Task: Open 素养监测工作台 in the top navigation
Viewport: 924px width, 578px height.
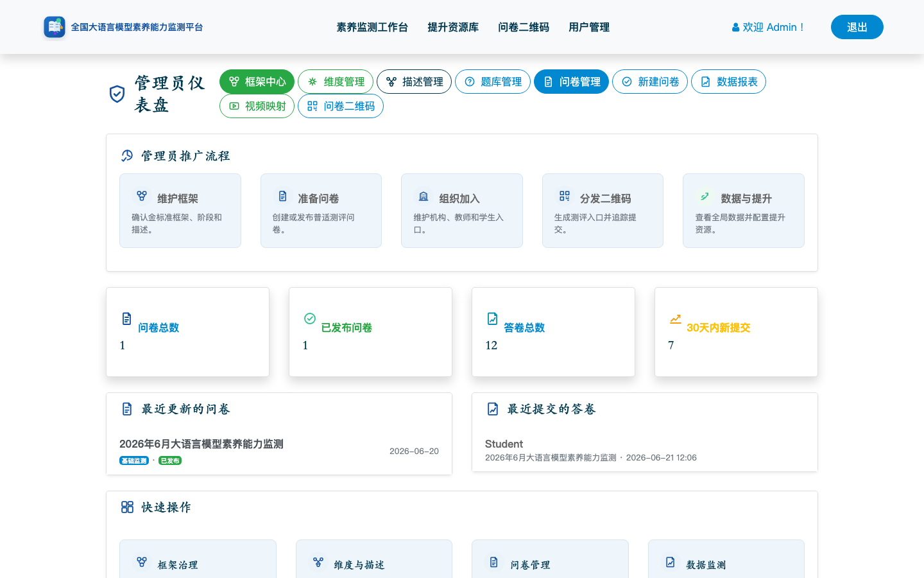Action: click(372, 27)
